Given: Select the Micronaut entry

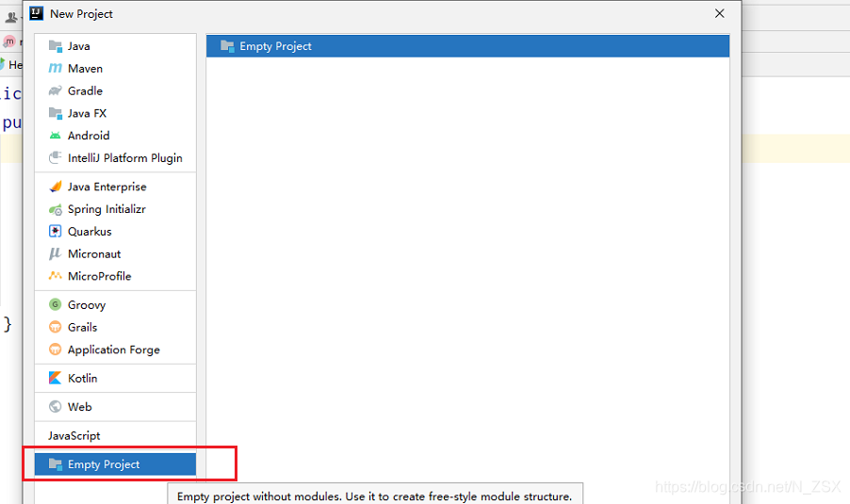Looking at the screenshot, I should pyautogui.click(x=116, y=253).
